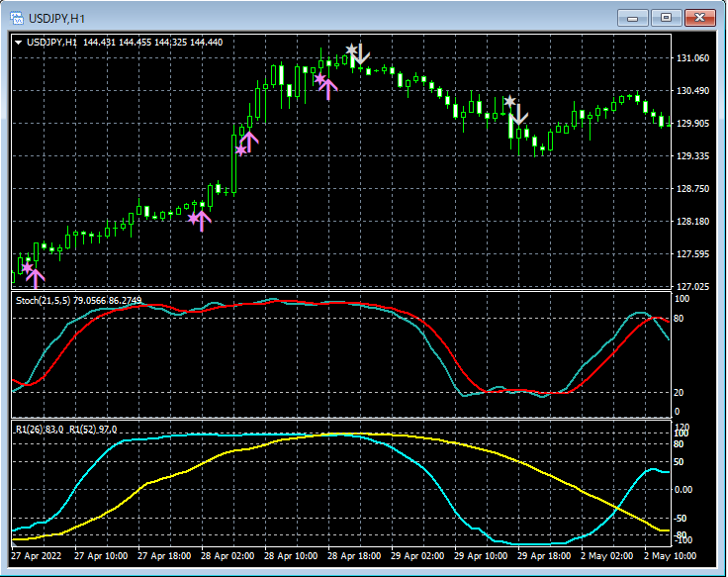Click the 131.060 price on the scale
The image size is (728, 577).
pos(692,59)
